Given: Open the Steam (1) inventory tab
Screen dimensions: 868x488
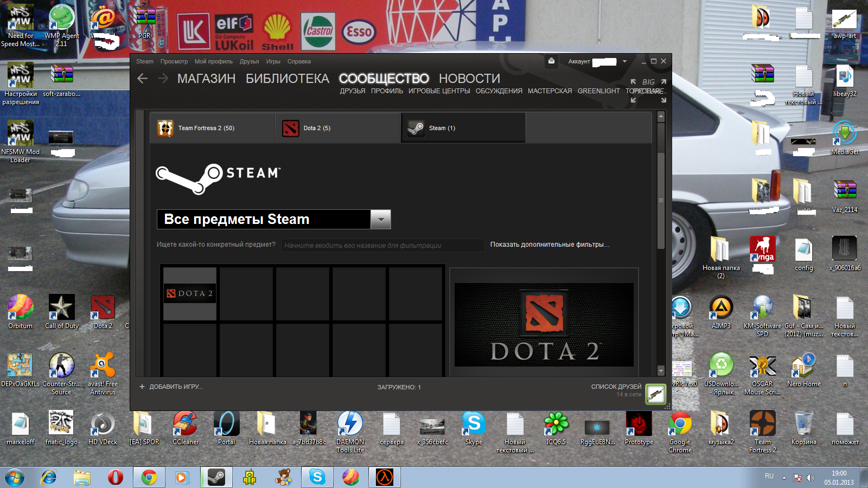Looking at the screenshot, I should pyautogui.click(x=463, y=128).
